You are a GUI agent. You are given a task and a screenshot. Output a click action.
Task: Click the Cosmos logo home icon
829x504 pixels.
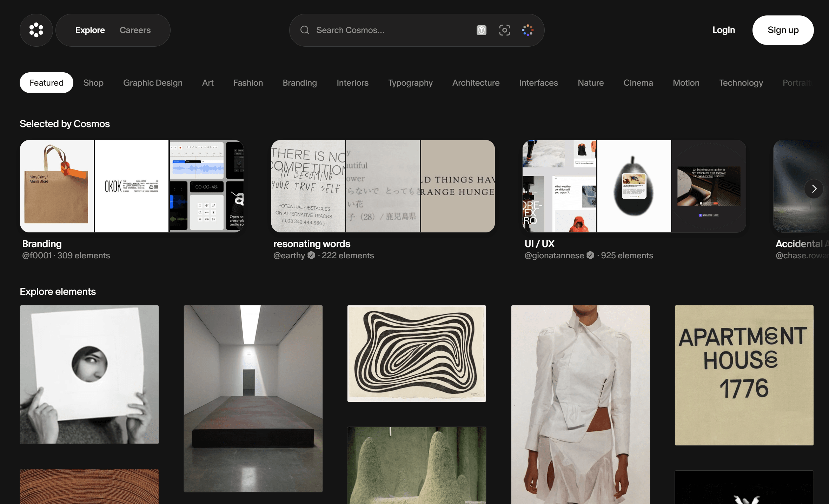(36, 30)
